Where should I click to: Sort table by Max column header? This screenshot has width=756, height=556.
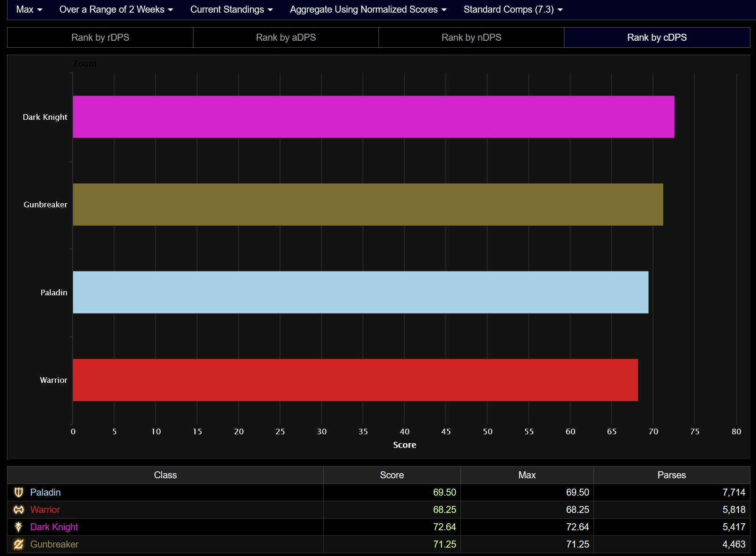coord(527,475)
